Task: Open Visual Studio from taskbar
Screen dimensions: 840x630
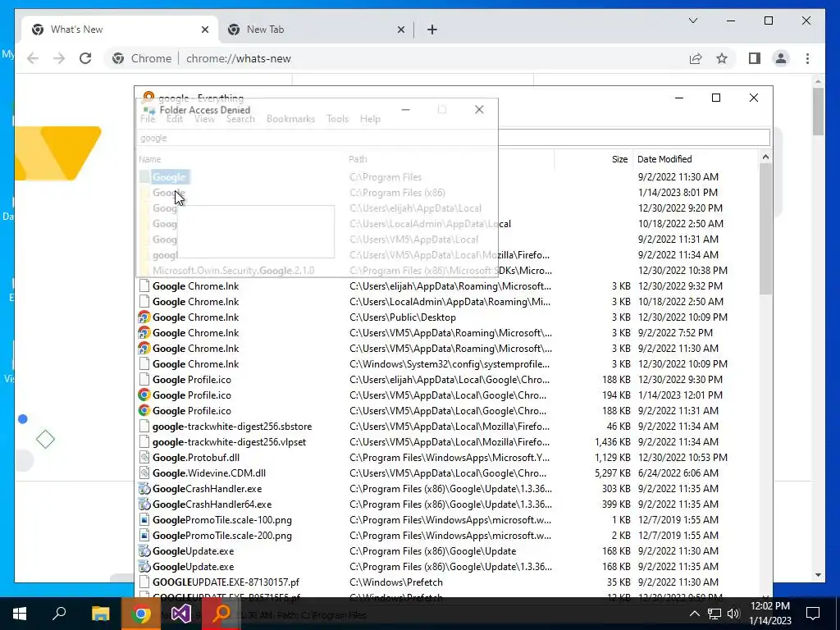Action: point(181,614)
